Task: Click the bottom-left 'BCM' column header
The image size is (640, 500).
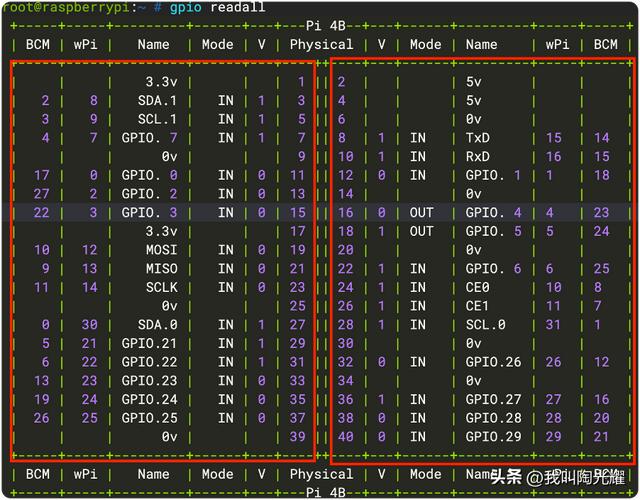Action: (x=38, y=474)
